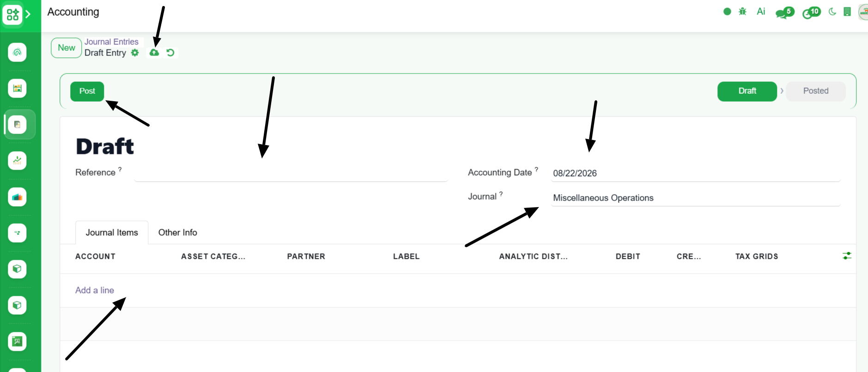Screen dimensions: 868x372
Task: Click the New button
Action: 67,48
